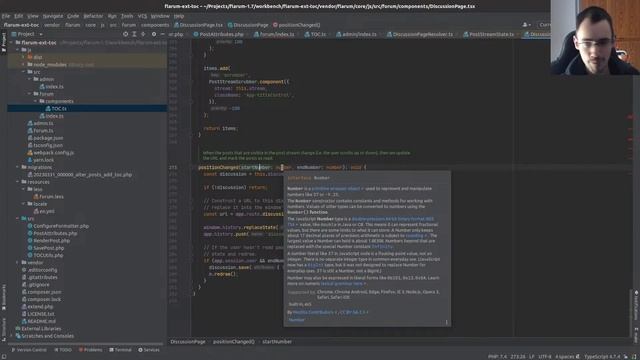Open ConfigureFormatter.php

pos(58,226)
